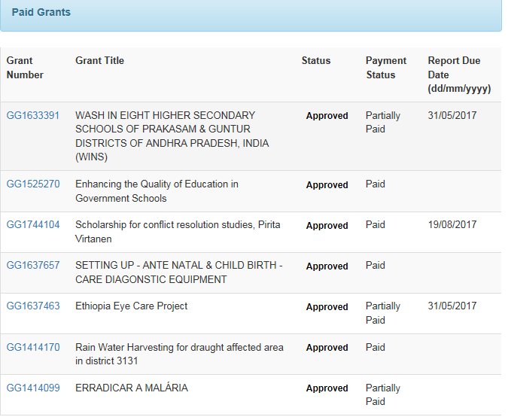
Task: Click the Paid Grants panel header
Action: 41,13
